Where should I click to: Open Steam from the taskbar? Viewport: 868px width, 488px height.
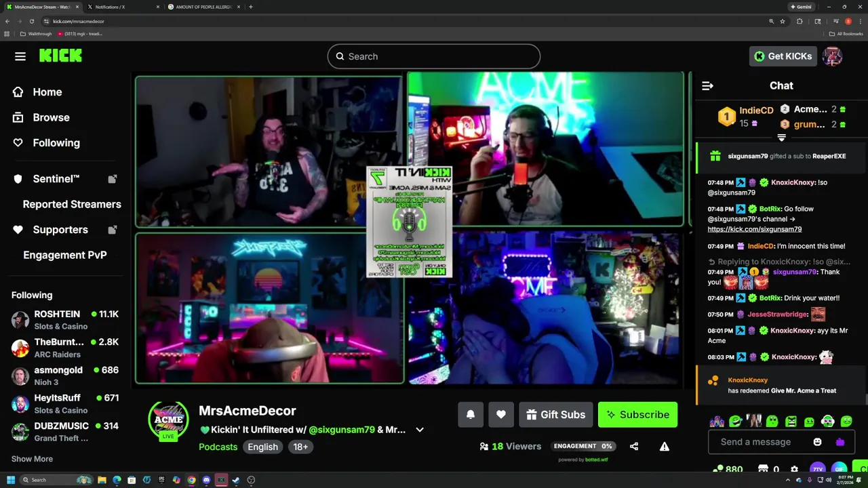click(x=236, y=480)
